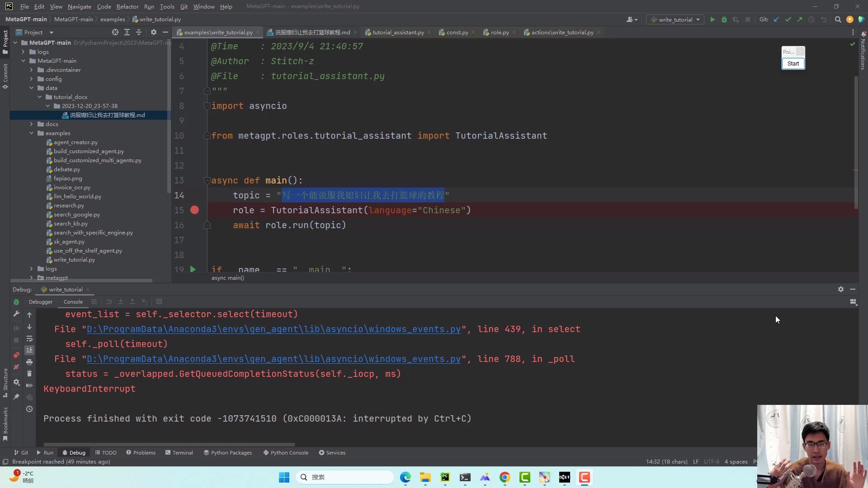The height and width of the screenshot is (488, 868).
Task: Collapse the tutorial_docx folder
Action: (39, 97)
